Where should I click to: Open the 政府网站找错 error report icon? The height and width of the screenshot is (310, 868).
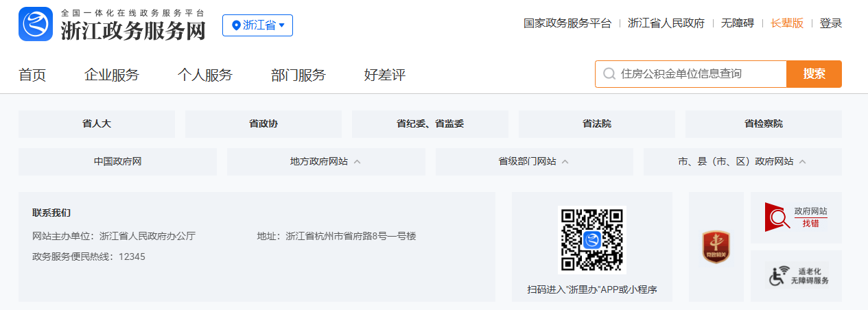pyautogui.click(x=796, y=217)
